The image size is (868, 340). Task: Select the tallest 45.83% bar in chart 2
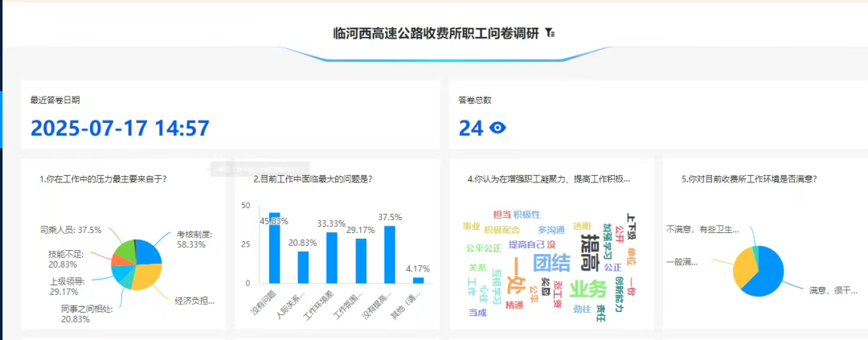275,248
